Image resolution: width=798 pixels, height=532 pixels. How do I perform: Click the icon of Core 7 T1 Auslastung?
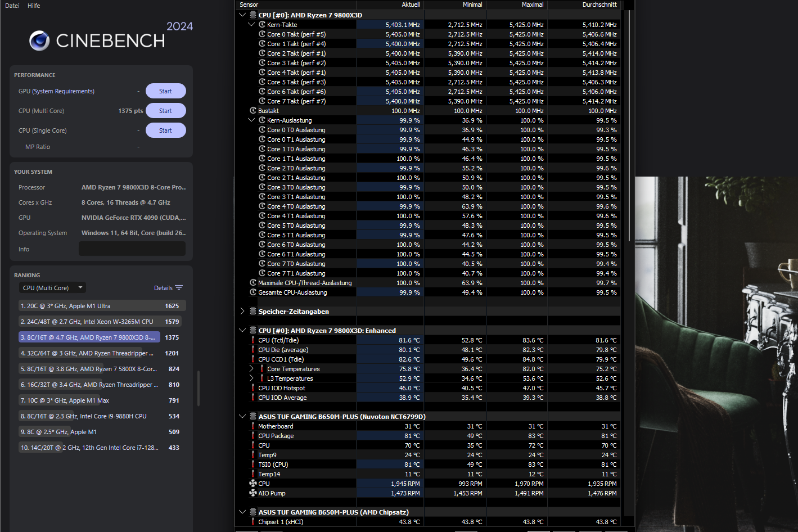pyautogui.click(x=262, y=273)
